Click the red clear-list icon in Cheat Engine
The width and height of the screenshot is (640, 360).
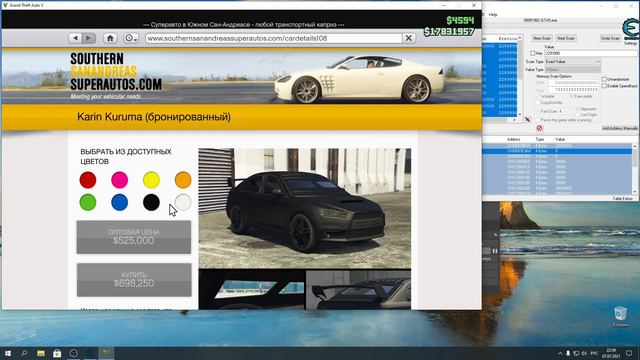[539, 128]
